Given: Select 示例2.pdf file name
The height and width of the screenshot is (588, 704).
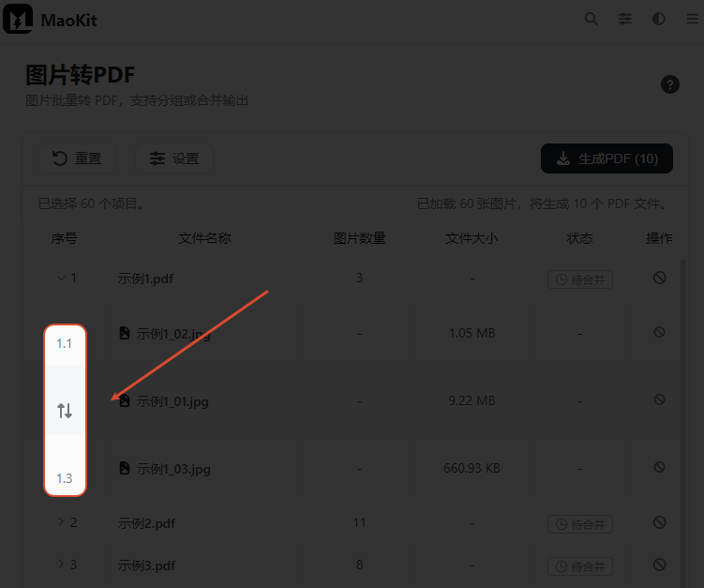Looking at the screenshot, I should pos(146,523).
